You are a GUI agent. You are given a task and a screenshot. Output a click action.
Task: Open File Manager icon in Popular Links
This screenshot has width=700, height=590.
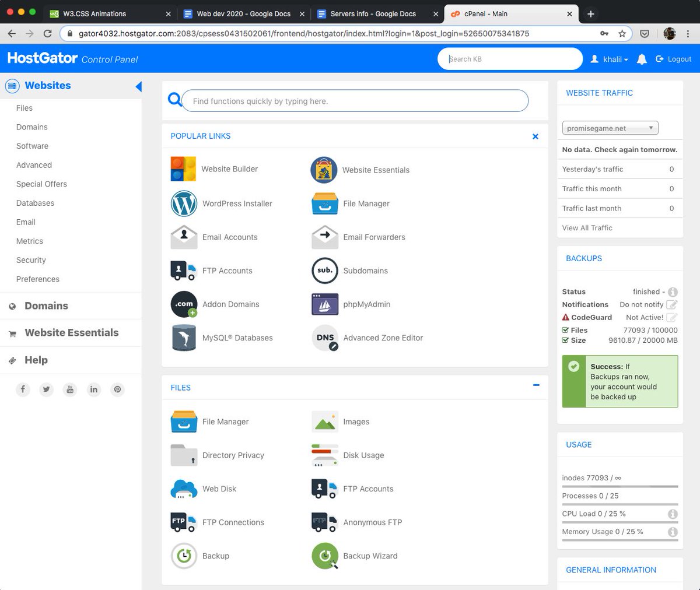pos(325,203)
